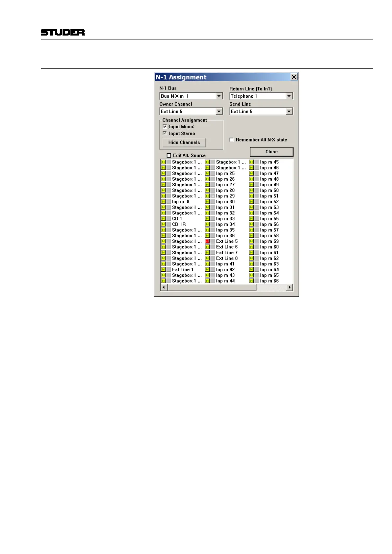This screenshot has width=392, height=554.
Task: Select the Inp m 65 list entry
Action: click(x=269, y=275)
